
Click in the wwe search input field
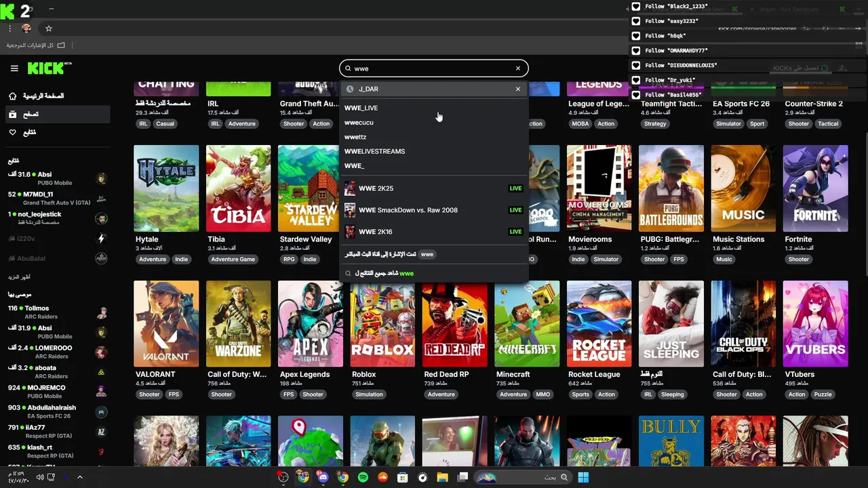click(433, 68)
